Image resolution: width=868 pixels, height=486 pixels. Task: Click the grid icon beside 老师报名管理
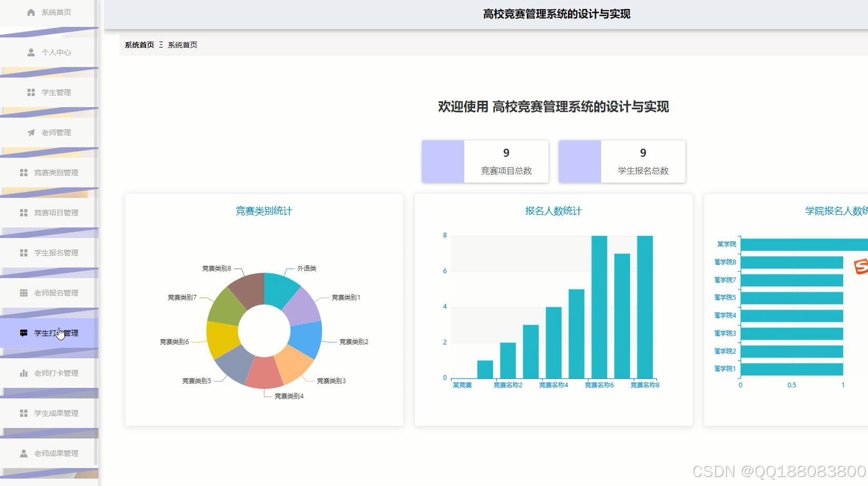click(x=23, y=292)
